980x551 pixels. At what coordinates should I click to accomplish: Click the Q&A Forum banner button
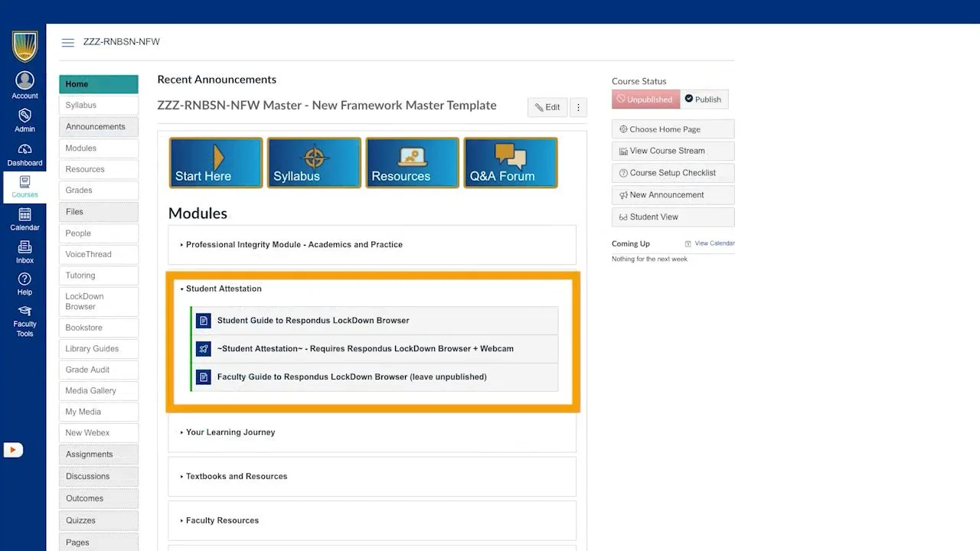511,162
